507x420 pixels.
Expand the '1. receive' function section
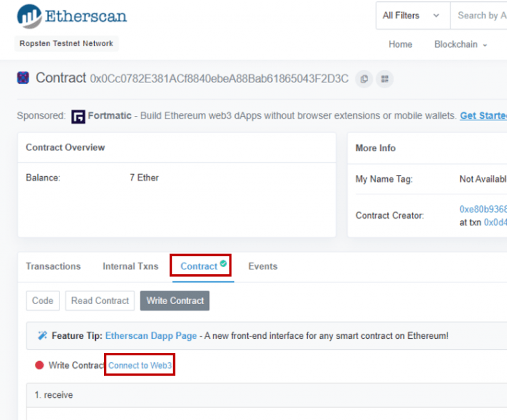point(53,395)
